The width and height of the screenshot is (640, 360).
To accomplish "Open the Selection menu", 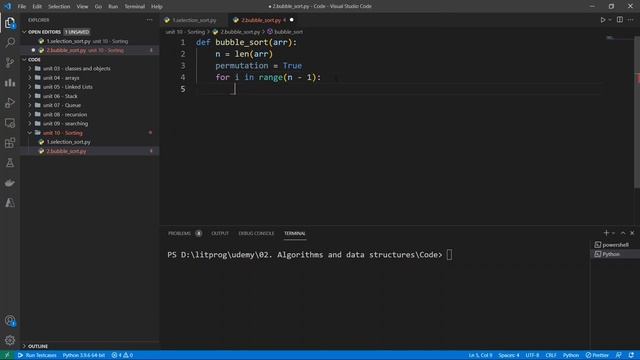I will [59, 7].
